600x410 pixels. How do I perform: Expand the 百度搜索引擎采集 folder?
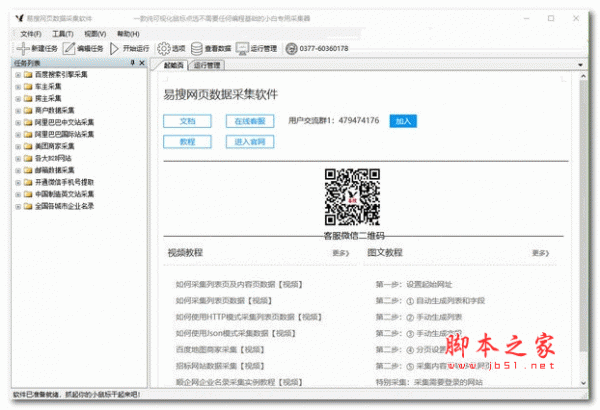click(18, 75)
